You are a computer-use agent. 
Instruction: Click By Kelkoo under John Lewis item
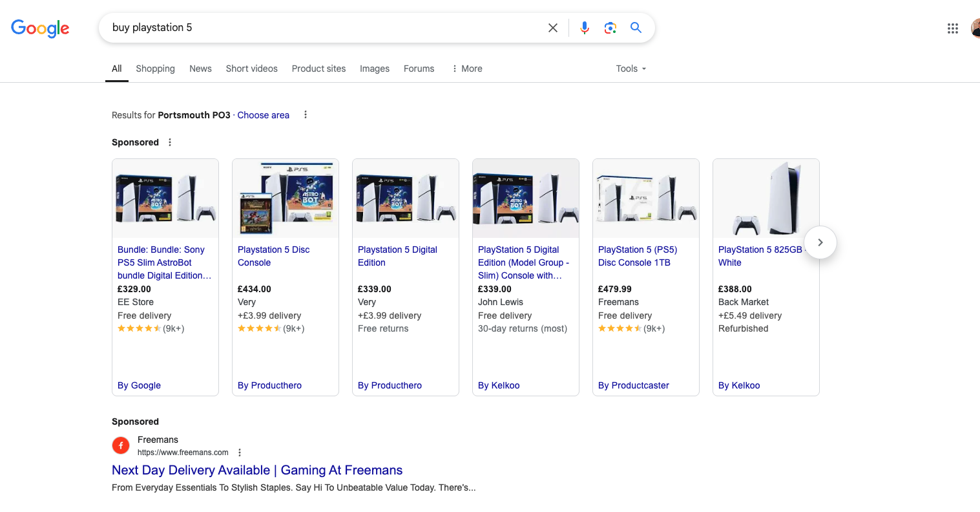(499, 385)
